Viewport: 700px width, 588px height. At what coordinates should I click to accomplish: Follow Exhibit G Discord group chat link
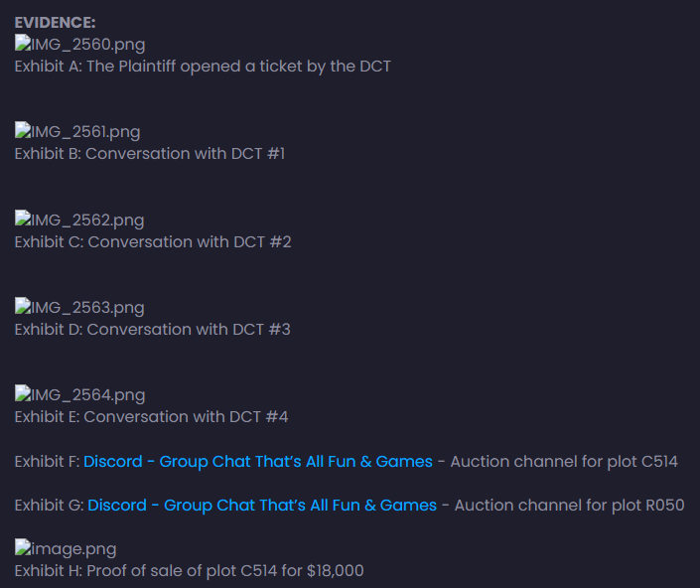tap(262, 506)
